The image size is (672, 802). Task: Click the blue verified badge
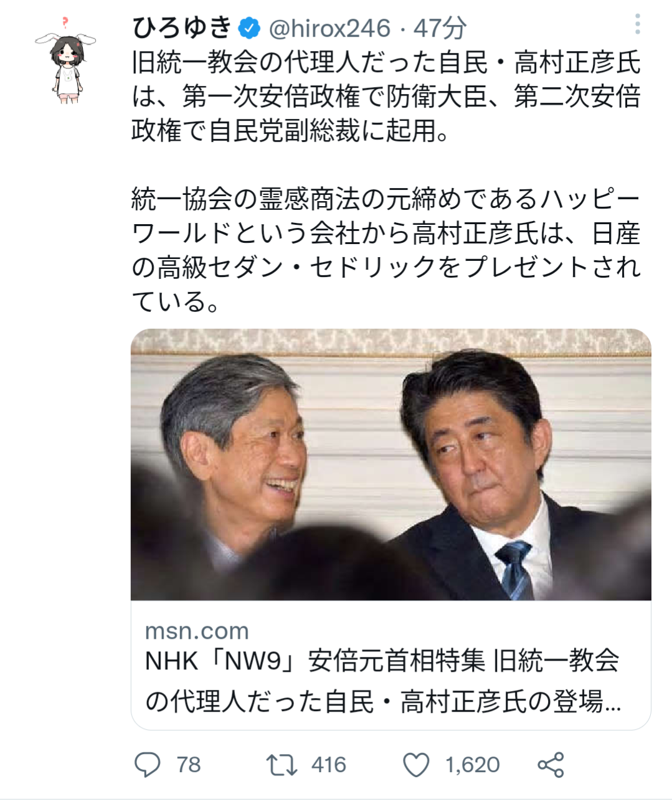click(x=250, y=28)
